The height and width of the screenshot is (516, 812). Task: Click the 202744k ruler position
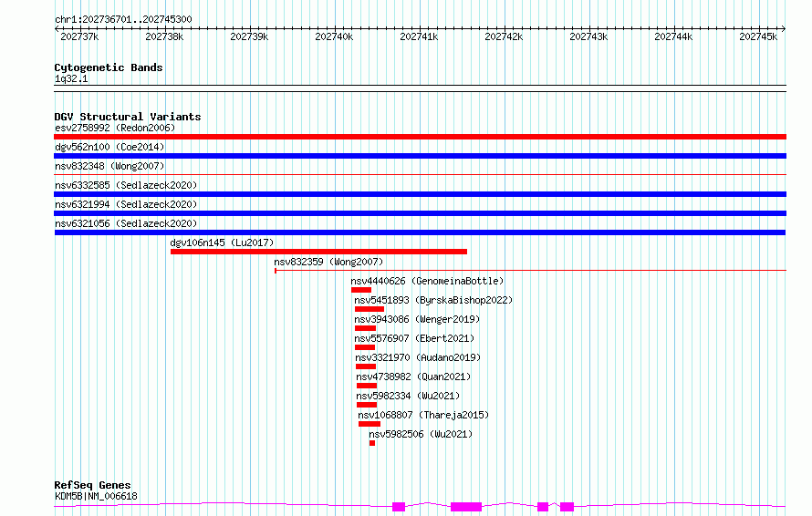pos(673,36)
